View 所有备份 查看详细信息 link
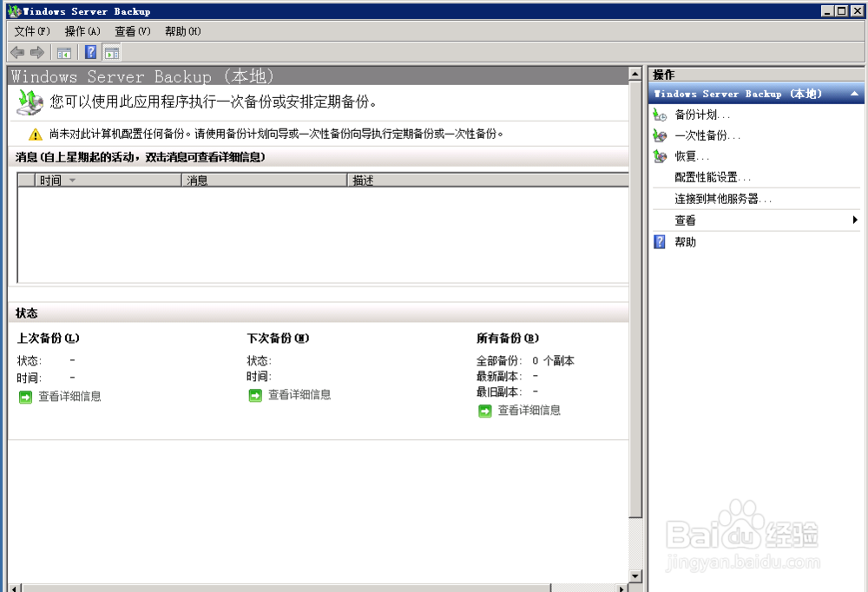Image resolution: width=868 pixels, height=592 pixels. [x=529, y=411]
